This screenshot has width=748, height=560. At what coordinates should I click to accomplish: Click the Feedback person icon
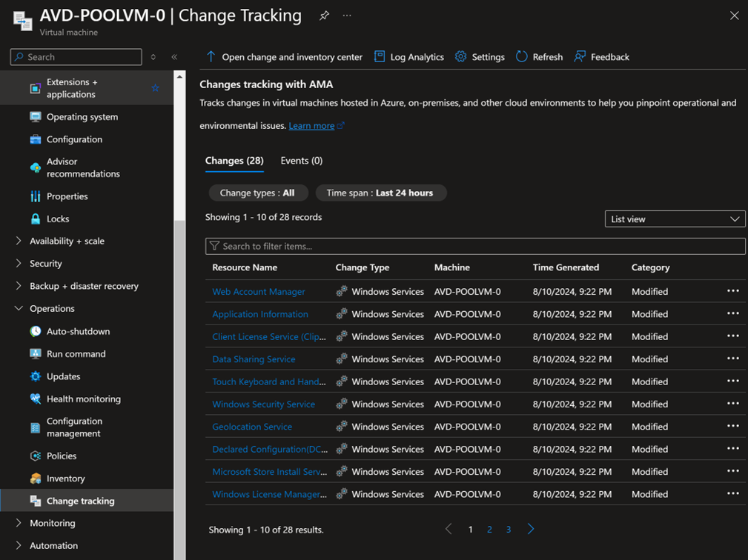[580, 57]
